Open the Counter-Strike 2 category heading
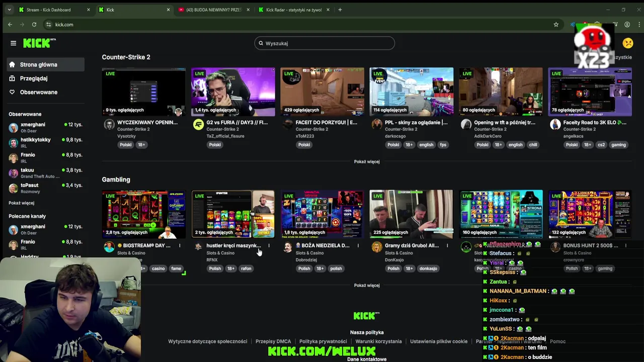 [126, 57]
